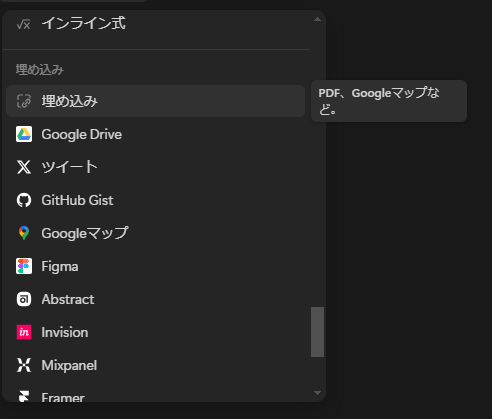The height and width of the screenshot is (419, 492).
Task: Insert a Figma embed
Action: [155, 266]
